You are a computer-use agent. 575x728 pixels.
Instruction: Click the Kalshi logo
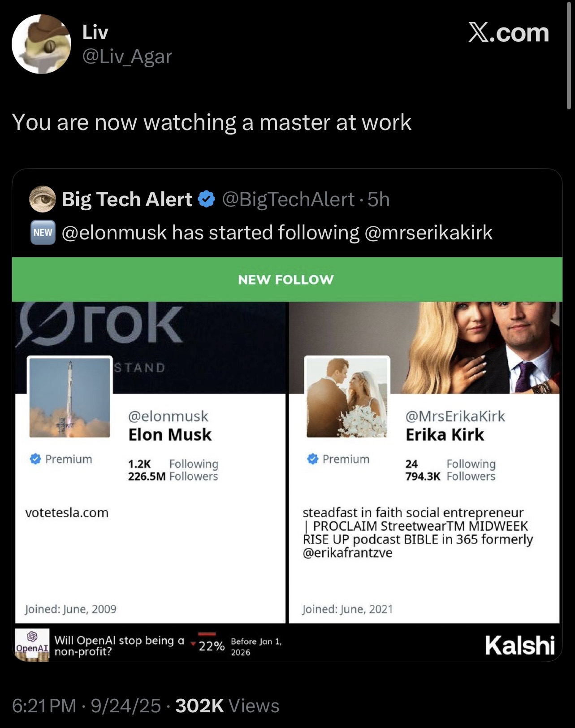click(x=520, y=646)
